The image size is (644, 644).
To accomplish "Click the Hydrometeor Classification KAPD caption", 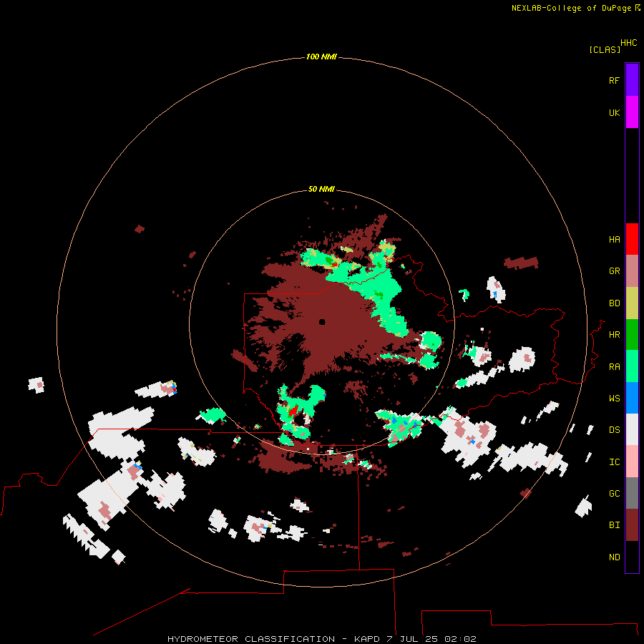I will [321, 639].
